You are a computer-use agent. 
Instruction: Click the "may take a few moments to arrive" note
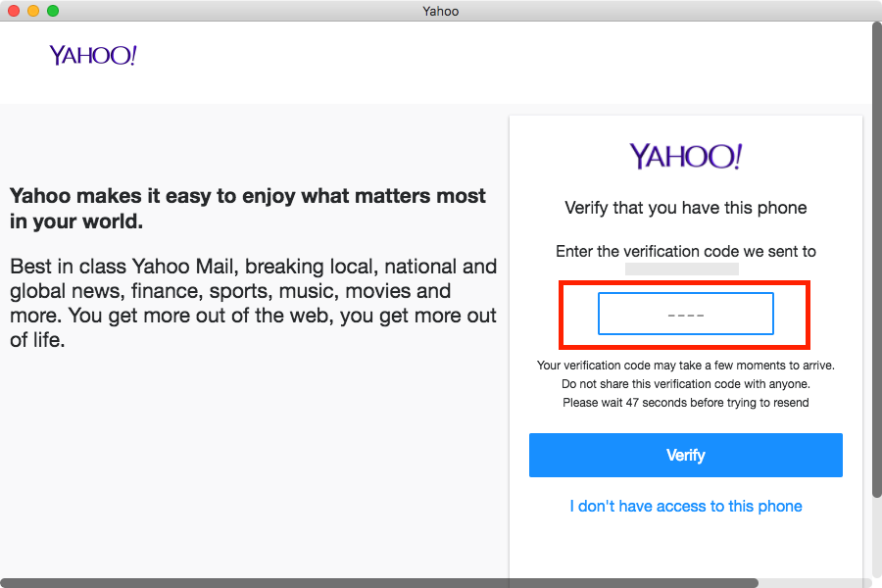(686, 366)
